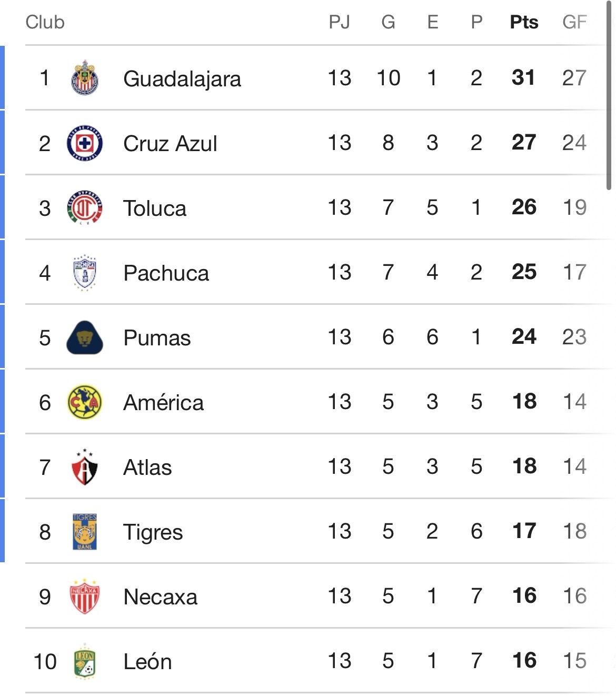Select the Toluca crest icon

(85, 208)
